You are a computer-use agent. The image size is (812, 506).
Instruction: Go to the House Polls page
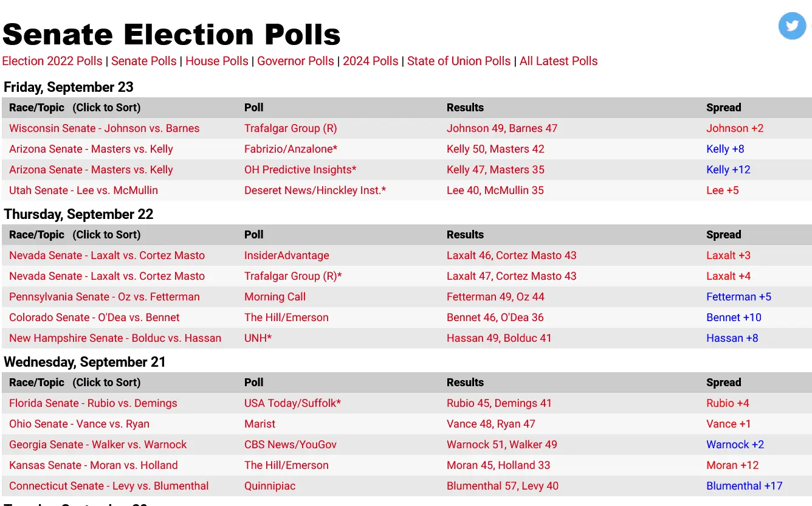click(x=217, y=61)
